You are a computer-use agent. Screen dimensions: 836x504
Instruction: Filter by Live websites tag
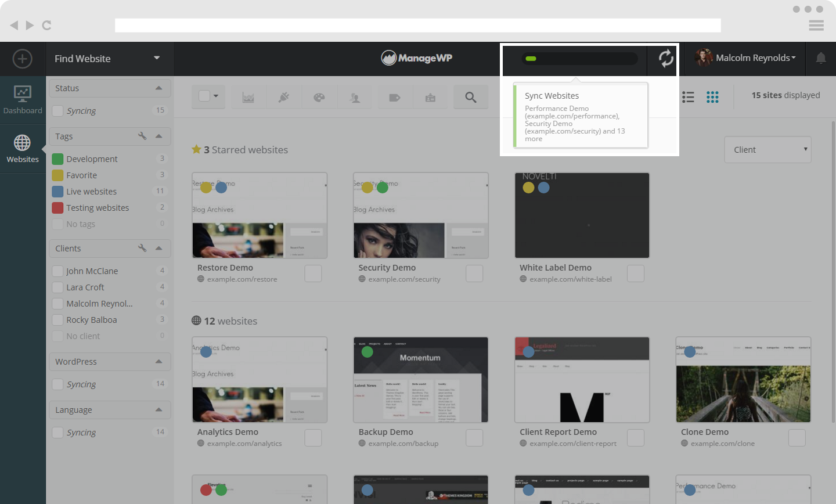[x=91, y=191]
